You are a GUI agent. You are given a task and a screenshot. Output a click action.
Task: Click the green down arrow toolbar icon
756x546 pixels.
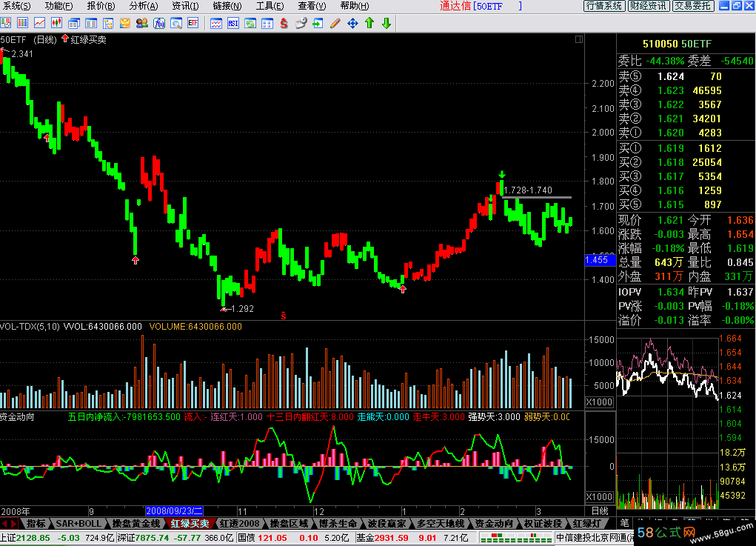(387, 23)
